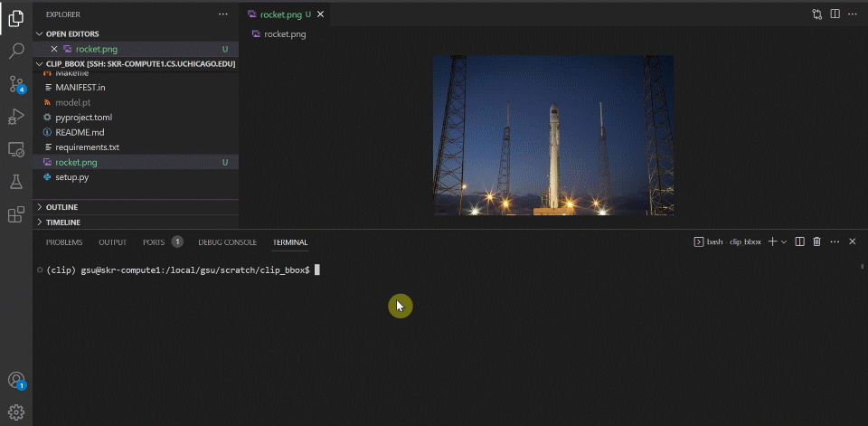Split the terminal panel
Image resolution: width=868 pixels, height=426 pixels.
(x=799, y=241)
